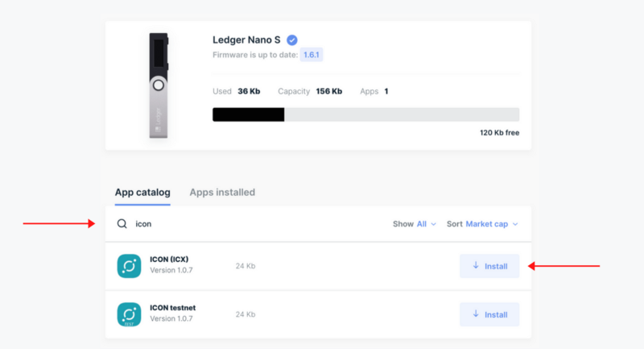Open the Show All filter dropdown
The height and width of the screenshot is (349, 644).
415,224
